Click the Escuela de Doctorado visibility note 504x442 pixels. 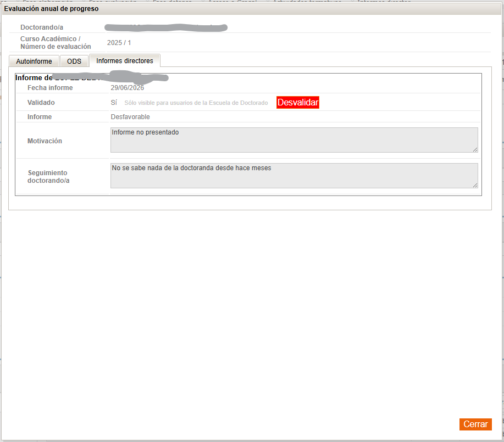pyautogui.click(x=196, y=103)
